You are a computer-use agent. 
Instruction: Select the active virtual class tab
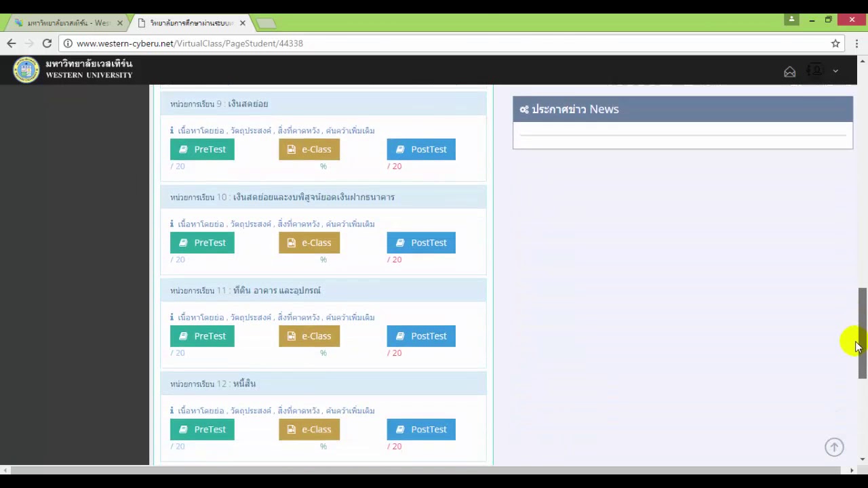coord(192,23)
